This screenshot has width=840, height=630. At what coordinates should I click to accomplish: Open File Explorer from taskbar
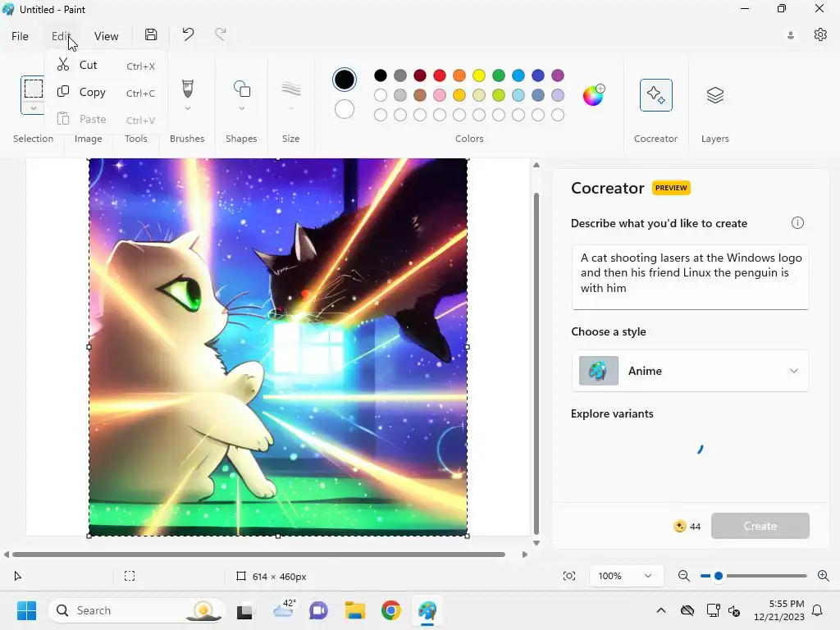354,610
